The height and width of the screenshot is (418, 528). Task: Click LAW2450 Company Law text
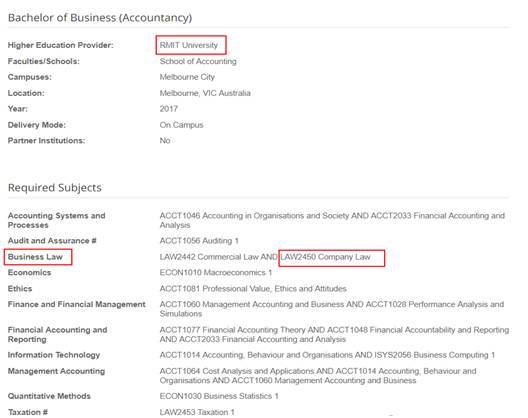(326, 257)
